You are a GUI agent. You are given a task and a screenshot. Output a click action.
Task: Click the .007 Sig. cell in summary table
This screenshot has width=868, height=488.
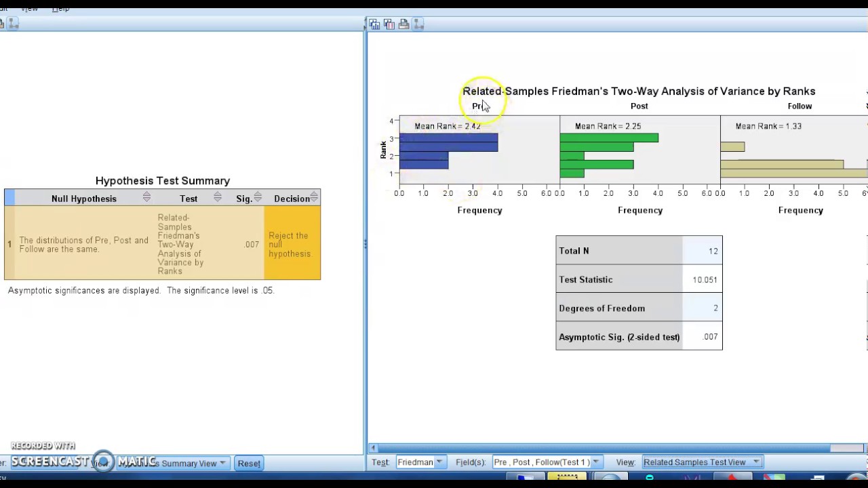[x=252, y=245]
